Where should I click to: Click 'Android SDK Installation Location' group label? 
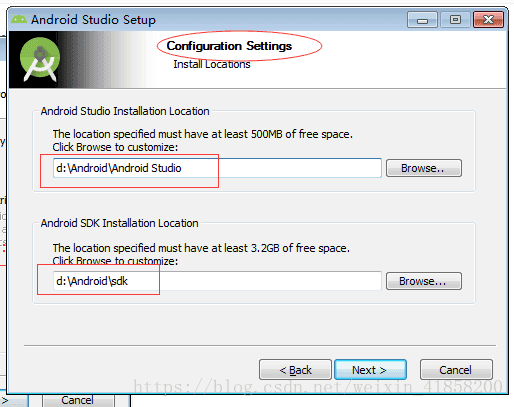[x=119, y=223]
